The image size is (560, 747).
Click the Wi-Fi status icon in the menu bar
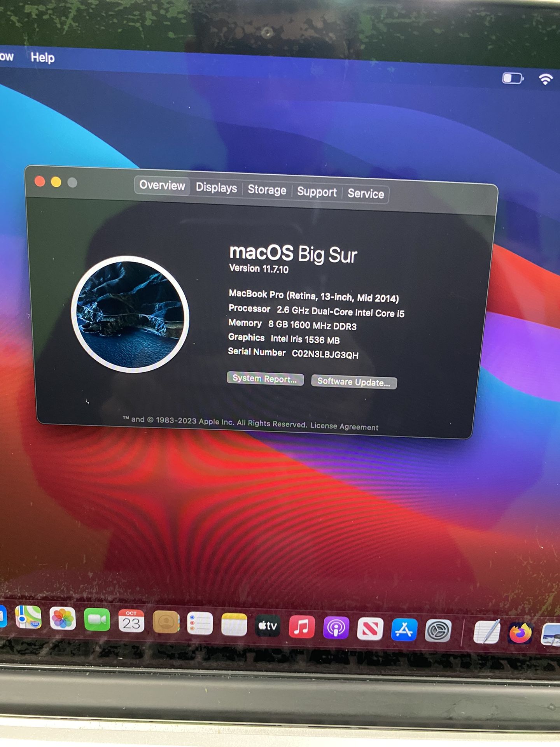point(546,79)
